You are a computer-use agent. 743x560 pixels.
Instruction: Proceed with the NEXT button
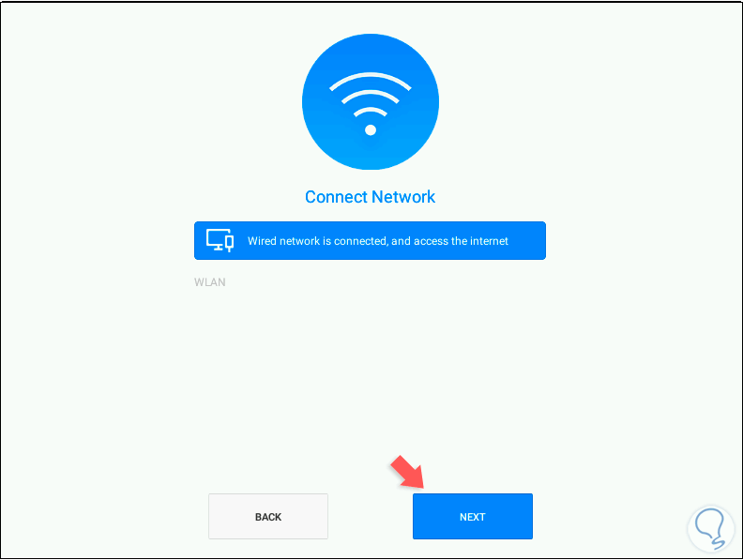click(473, 517)
